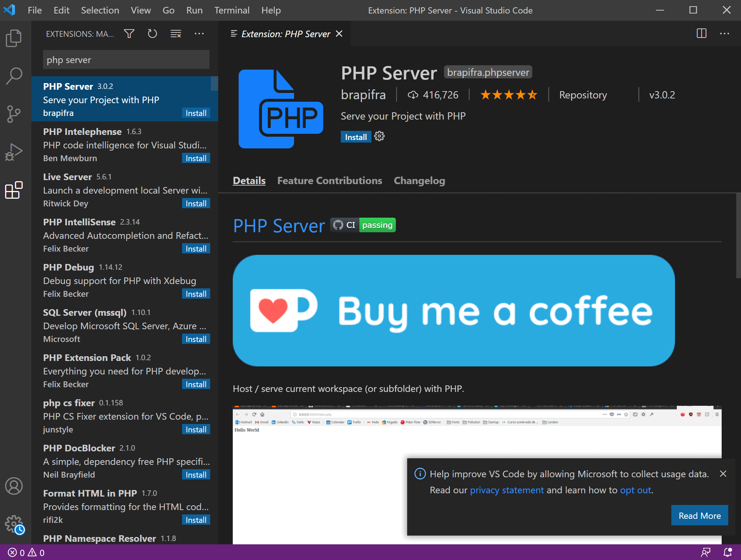Dismiss the usage data notification
741x560 pixels.
(723, 474)
